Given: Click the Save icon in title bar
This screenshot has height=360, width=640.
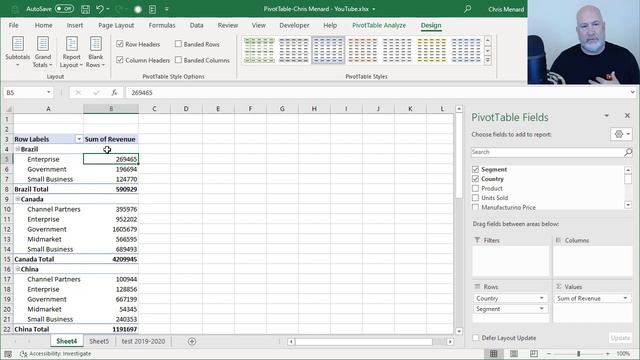Looking at the screenshot, I should (x=85, y=9).
